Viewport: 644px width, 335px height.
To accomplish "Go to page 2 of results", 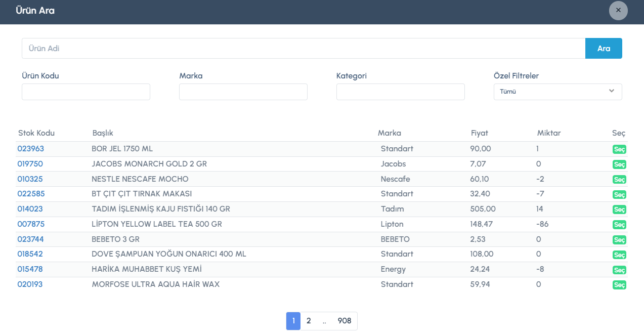I will pos(309,321).
